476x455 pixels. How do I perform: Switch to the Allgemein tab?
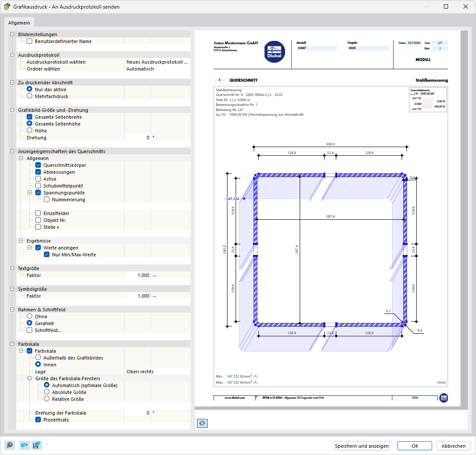(x=19, y=23)
